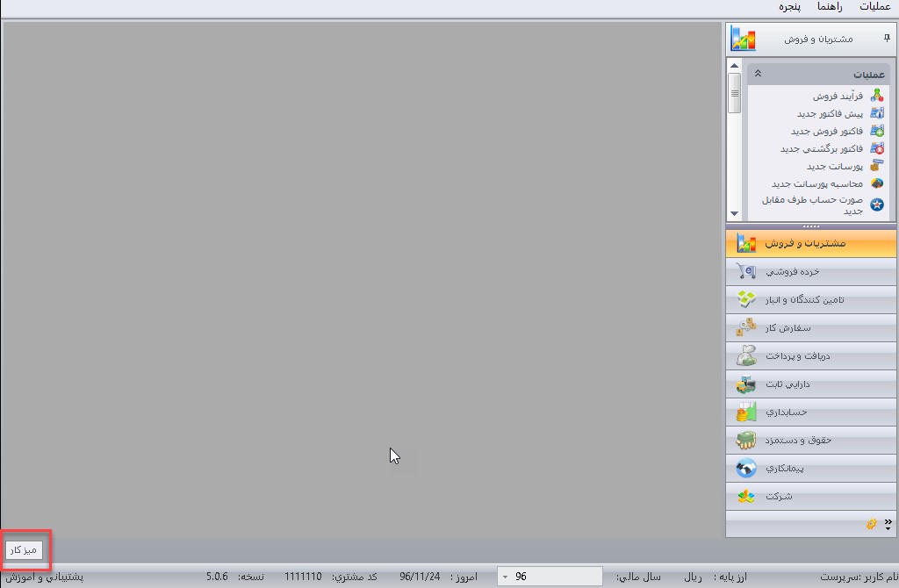Click the gear icon under navigation panel
This screenshot has width=899, height=588.
coord(872,524)
